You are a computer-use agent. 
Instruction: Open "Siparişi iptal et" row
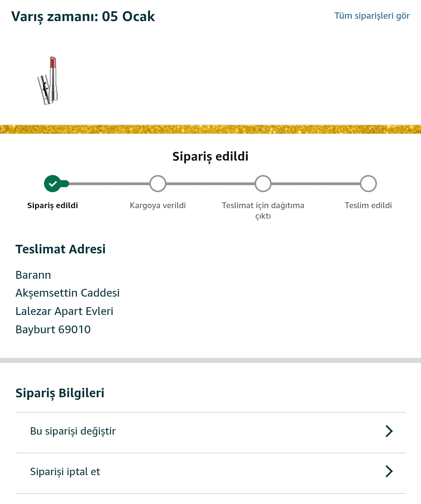click(x=210, y=472)
